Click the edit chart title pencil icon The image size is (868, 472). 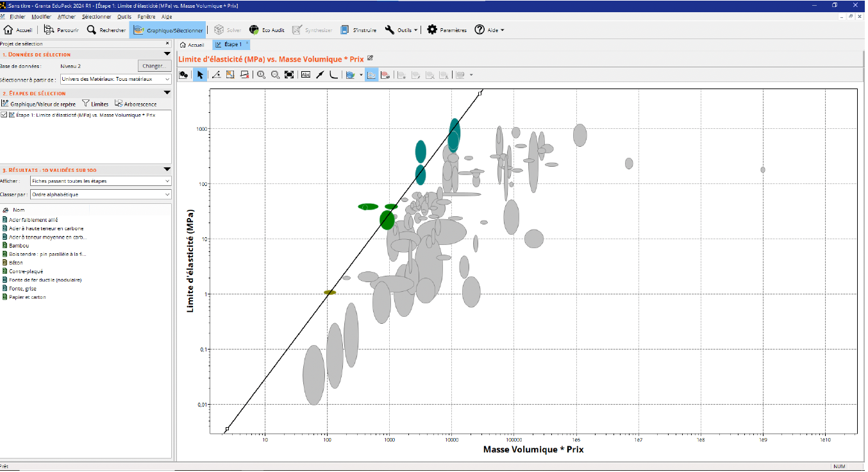370,58
